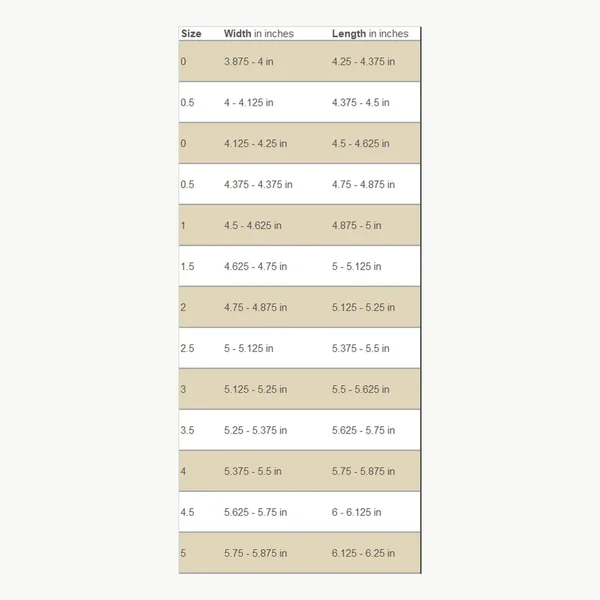The width and height of the screenshot is (600, 600).
Task: Select the length value 4.25 - 4.375 in
Action: (x=363, y=62)
